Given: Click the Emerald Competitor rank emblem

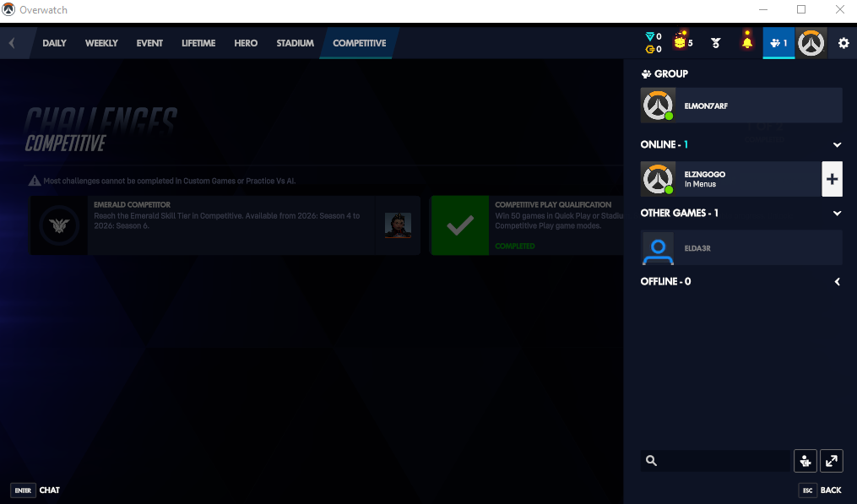Looking at the screenshot, I should click(59, 225).
